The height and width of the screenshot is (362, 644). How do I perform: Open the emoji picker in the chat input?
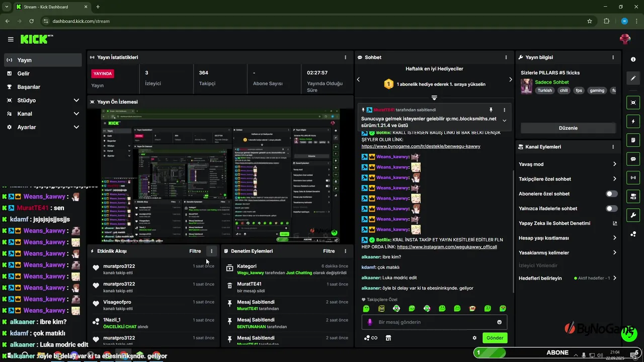click(x=499, y=322)
